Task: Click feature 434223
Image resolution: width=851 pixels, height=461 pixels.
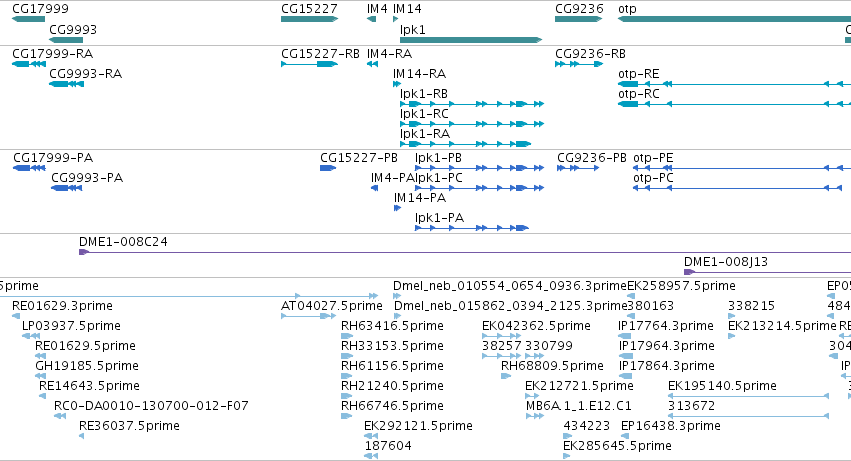Action: (587, 427)
